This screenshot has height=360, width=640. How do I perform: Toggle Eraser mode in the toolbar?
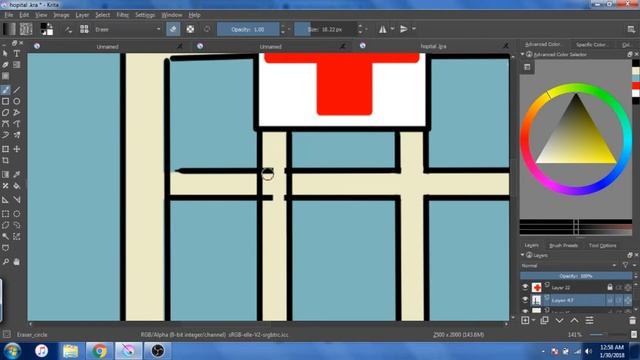173,29
